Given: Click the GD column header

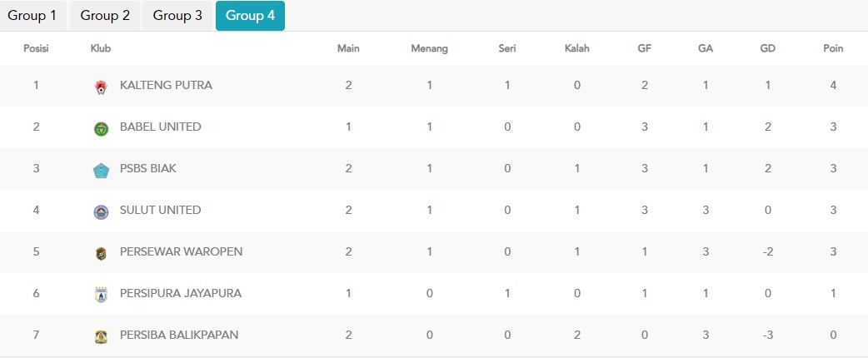Looking at the screenshot, I should click(x=768, y=48).
